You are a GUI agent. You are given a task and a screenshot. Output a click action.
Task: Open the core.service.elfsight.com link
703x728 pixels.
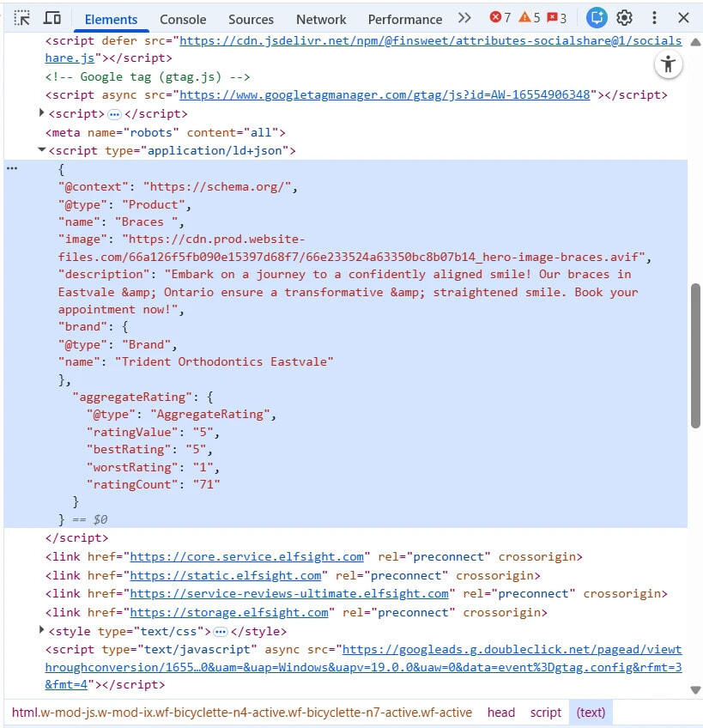coord(246,556)
